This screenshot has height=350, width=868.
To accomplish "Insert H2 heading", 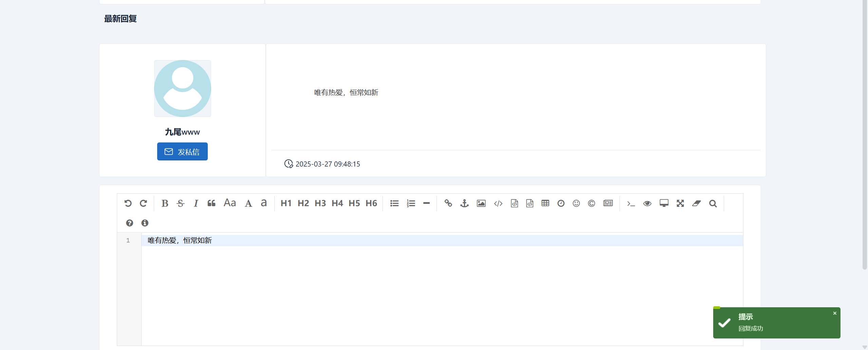I will [x=303, y=203].
